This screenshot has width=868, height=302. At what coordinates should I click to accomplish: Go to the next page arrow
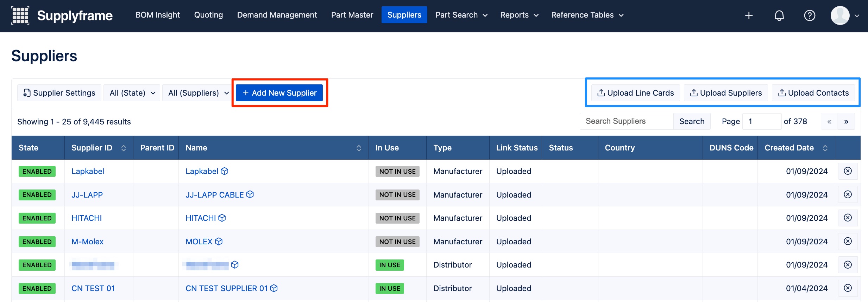[846, 122]
